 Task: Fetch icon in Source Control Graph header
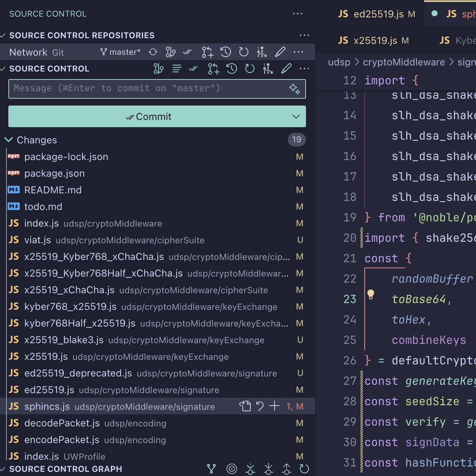[x=250, y=469]
